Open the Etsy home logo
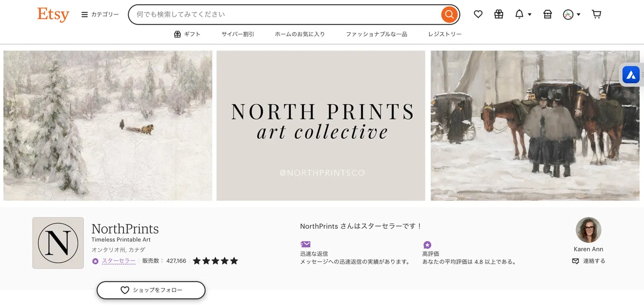 pyautogui.click(x=53, y=14)
